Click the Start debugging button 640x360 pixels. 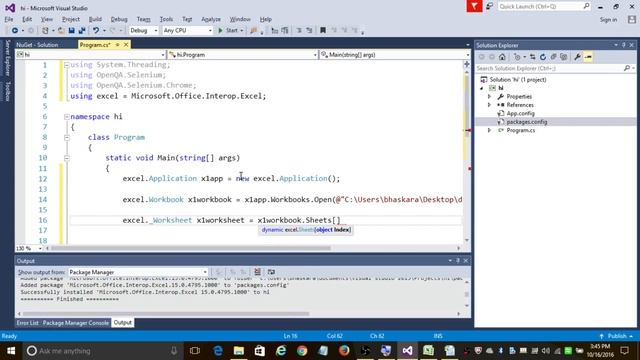pyautogui.click(x=230, y=31)
